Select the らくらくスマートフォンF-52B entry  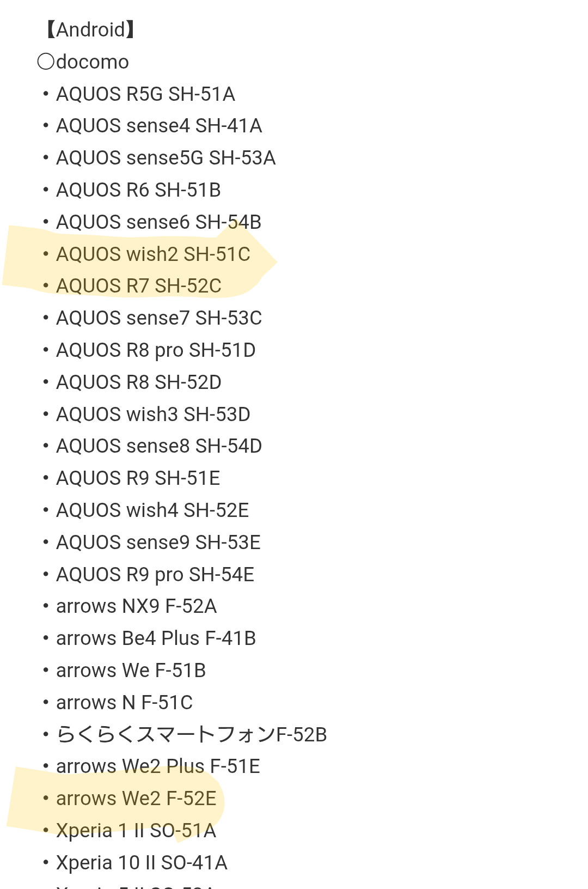tap(191, 735)
